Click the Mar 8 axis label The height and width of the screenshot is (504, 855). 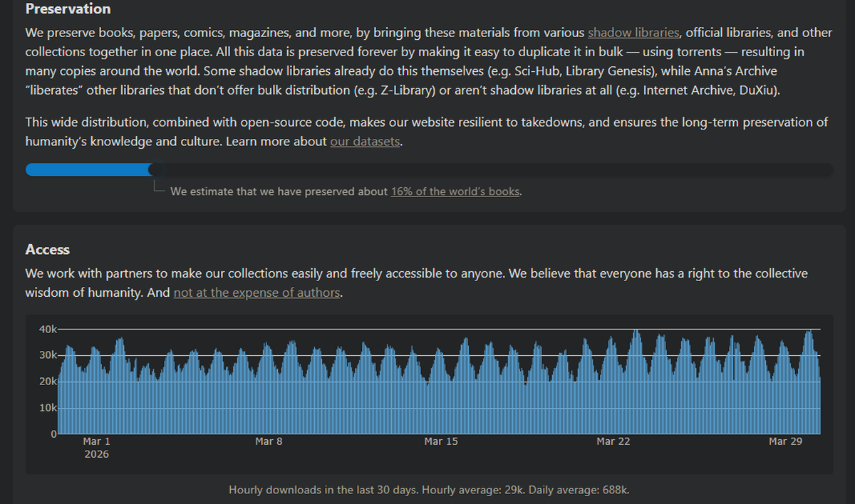[269, 441]
